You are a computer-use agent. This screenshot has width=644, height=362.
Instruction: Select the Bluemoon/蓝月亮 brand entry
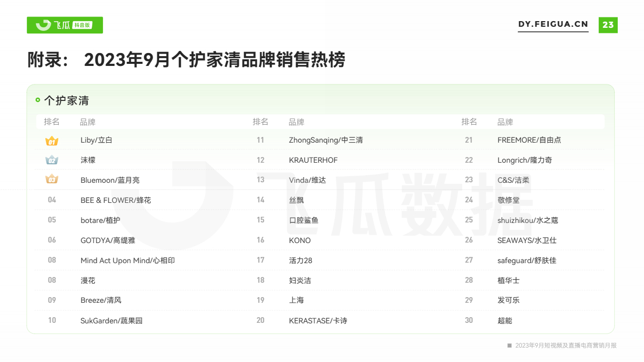click(x=110, y=180)
